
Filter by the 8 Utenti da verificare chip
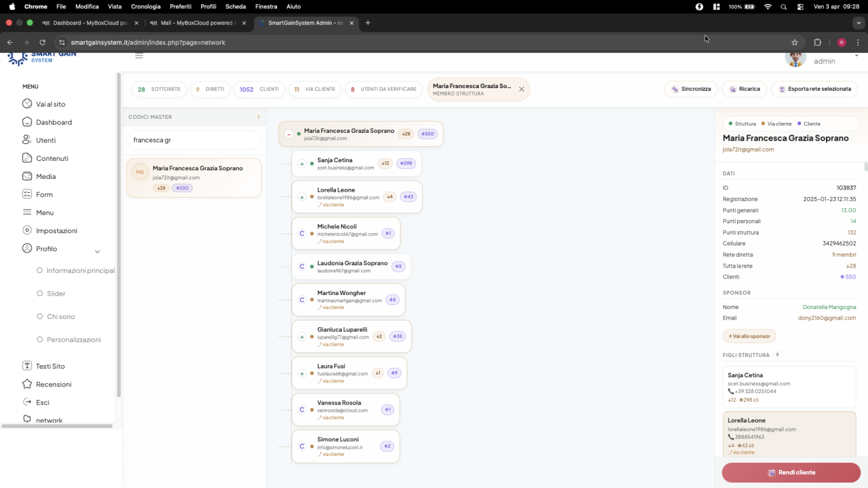tap(384, 89)
